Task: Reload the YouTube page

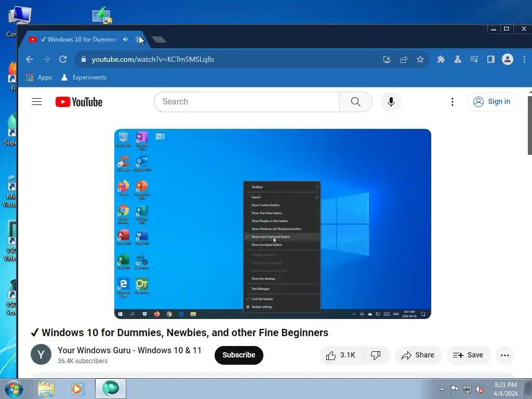Action: pyautogui.click(x=63, y=59)
